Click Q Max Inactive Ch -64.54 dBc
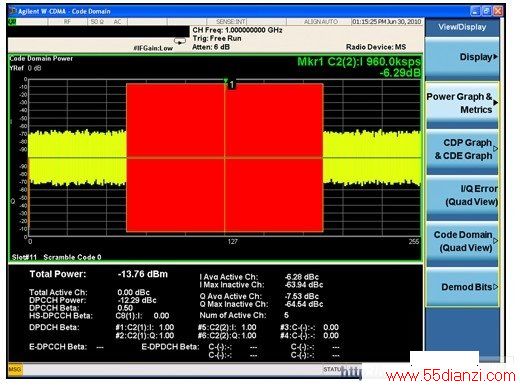 point(304,304)
